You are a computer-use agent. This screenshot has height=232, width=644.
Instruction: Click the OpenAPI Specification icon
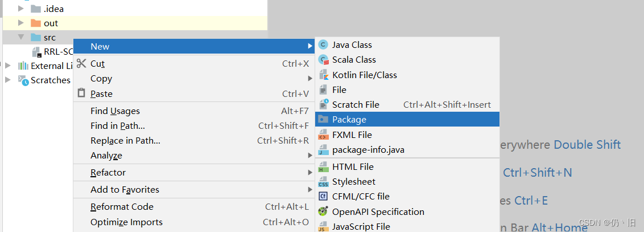click(324, 211)
